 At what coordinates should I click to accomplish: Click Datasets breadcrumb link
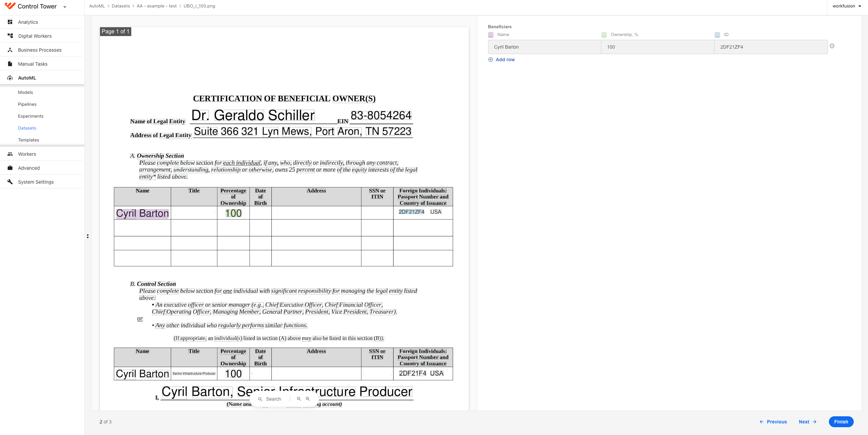(x=121, y=6)
